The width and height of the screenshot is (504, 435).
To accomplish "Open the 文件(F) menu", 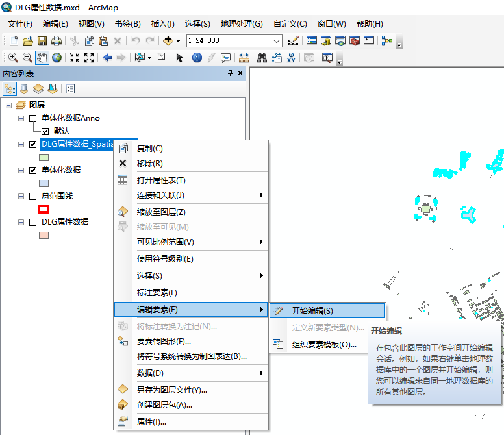I will click(x=20, y=24).
